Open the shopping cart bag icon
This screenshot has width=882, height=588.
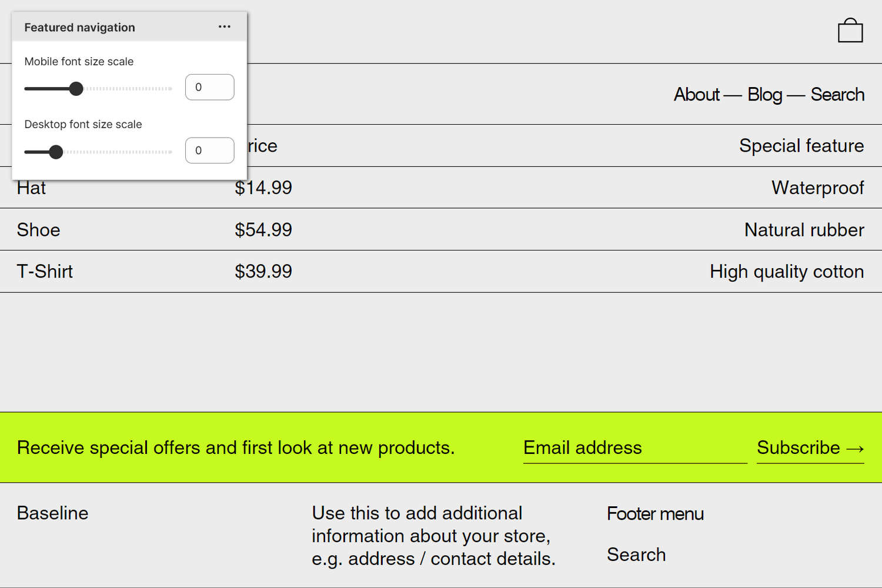pos(850,30)
